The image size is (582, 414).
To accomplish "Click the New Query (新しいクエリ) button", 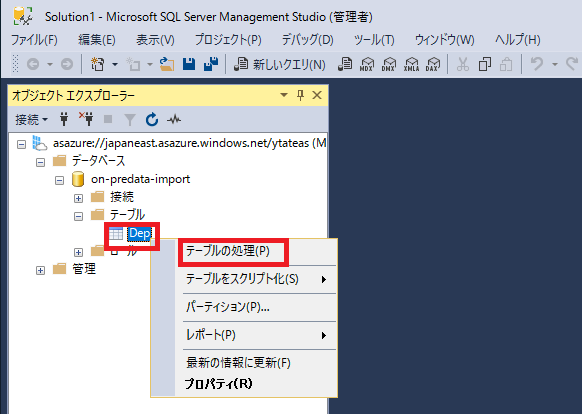I will [x=280, y=65].
